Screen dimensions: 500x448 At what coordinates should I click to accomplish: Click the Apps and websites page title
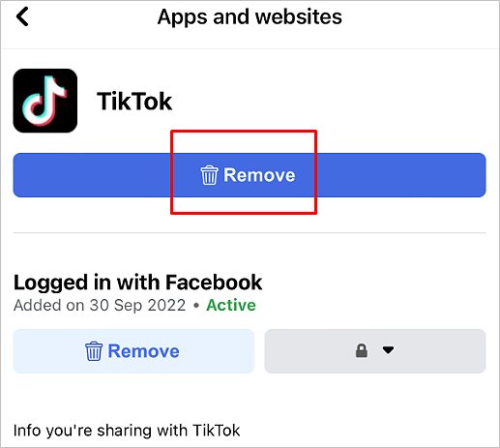point(250,17)
